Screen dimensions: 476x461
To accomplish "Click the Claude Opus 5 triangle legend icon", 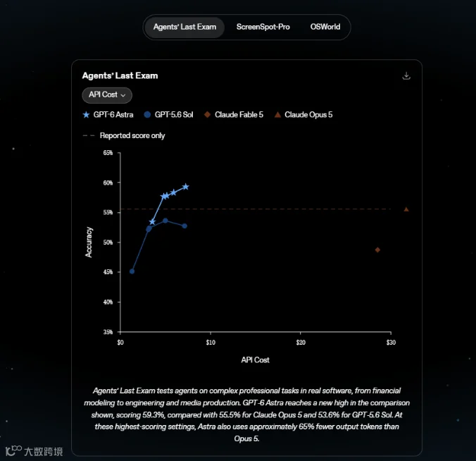I will coord(277,115).
